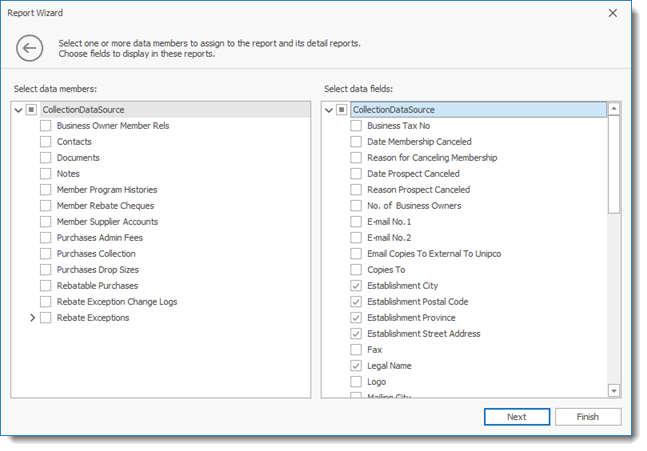The width and height of the screenshot is (647, 451).
Task: Toggle the root CollectionDataSource fields checkbox
Action: [342, 110]
